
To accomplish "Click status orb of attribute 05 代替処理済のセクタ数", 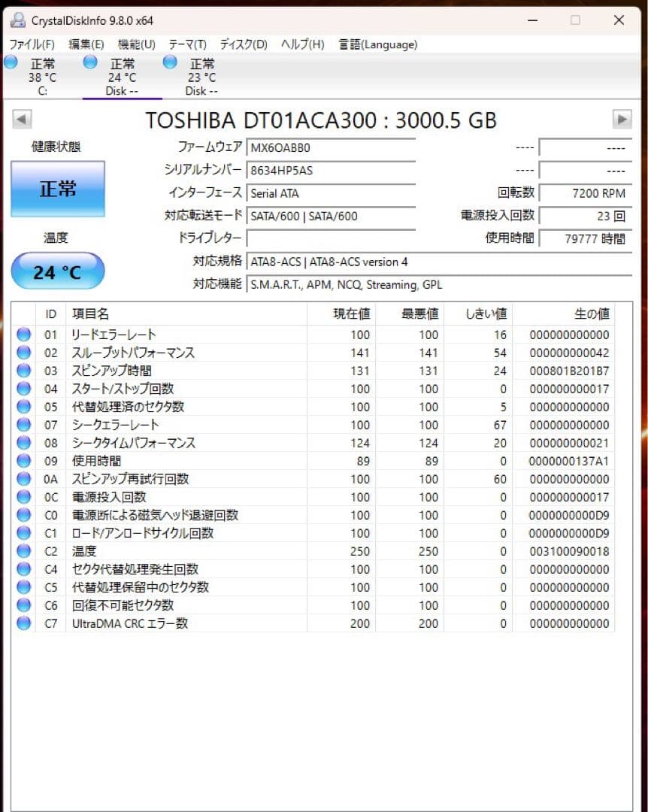I will pos(24,407).
